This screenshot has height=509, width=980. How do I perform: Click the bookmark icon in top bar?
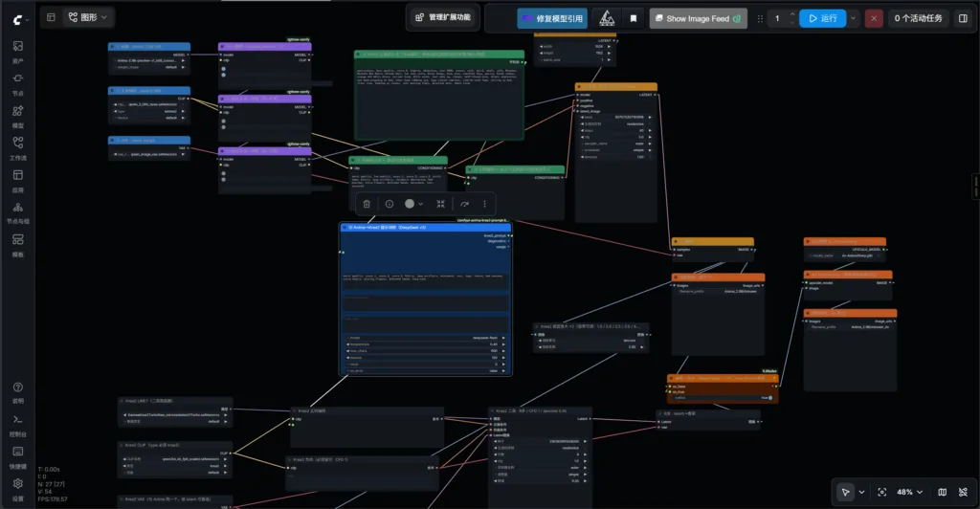coord(634,18)
